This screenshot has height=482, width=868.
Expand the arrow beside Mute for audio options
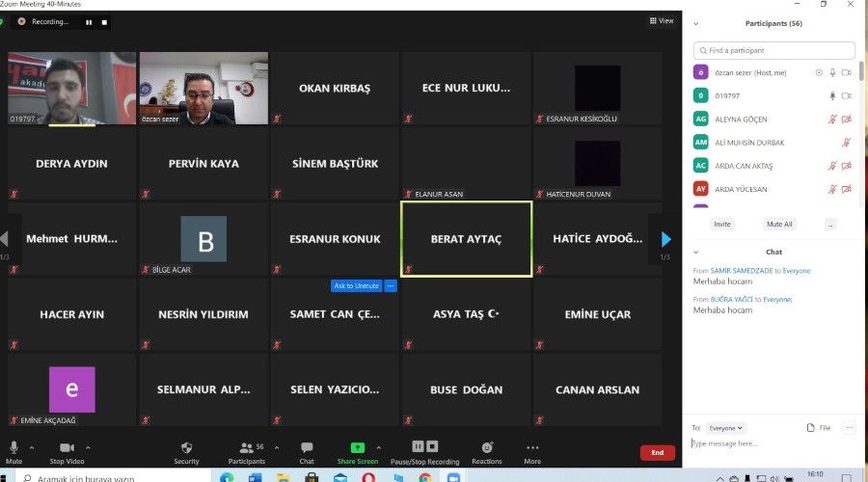click(x=31, y=448)
